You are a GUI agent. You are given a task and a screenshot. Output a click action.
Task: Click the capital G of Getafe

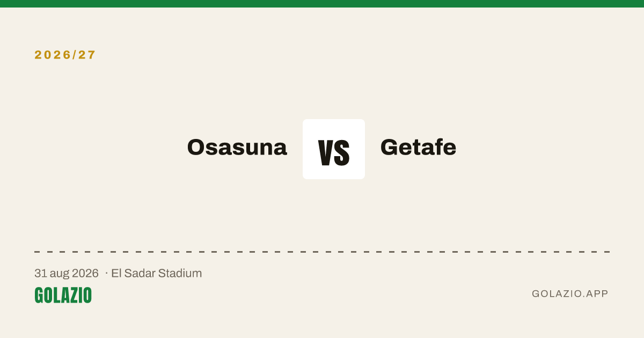tap(390, 148)
